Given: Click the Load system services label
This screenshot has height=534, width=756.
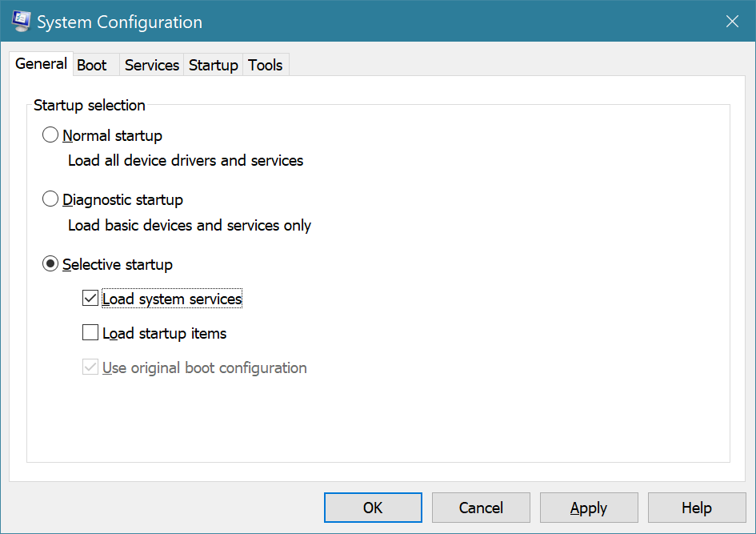Looking at the screenshot, I should (171, 298).
